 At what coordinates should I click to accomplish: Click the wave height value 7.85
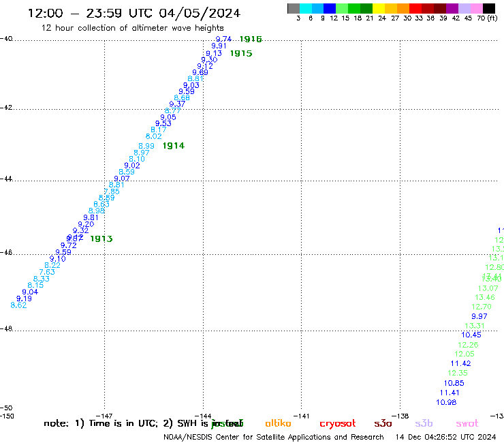[112, 192]
